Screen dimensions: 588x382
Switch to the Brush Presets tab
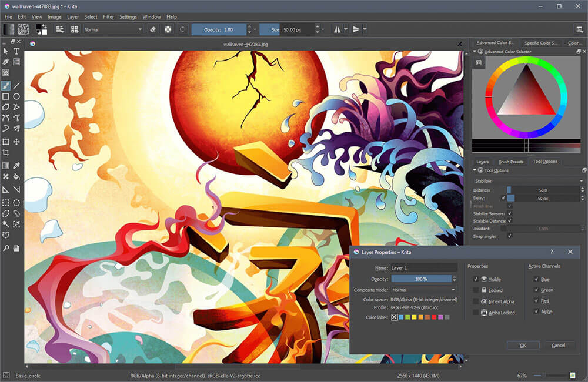click(x=510, y=162)
